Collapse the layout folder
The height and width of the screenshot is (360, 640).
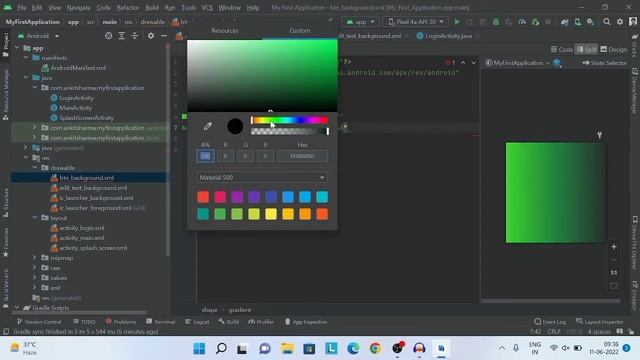35,218
